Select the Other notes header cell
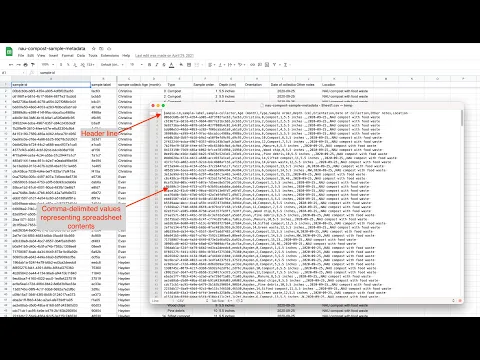This screenshot has width=480, height=360. [308, 85]
